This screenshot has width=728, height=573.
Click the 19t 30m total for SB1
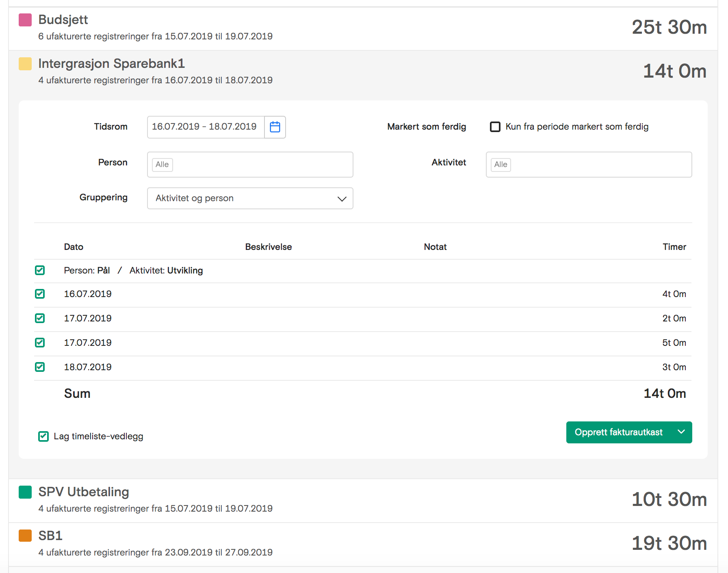point(669,543)
